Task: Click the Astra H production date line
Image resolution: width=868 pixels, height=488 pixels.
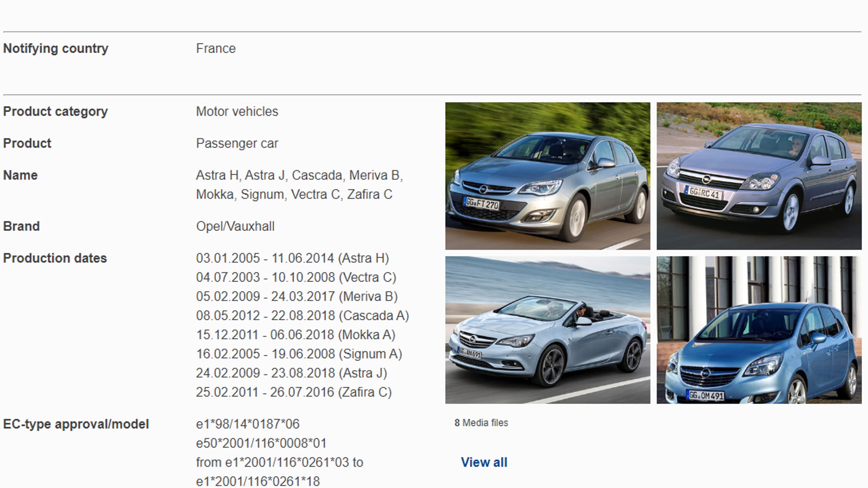Action: pyautogui.click(x=292, y=258)
